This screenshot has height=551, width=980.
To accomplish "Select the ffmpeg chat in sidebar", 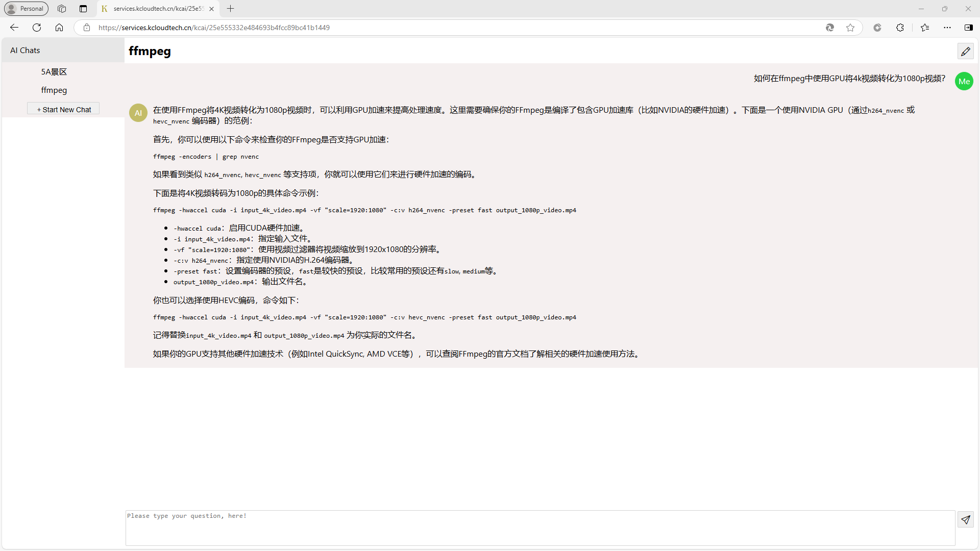I will (x=54, y=90).
